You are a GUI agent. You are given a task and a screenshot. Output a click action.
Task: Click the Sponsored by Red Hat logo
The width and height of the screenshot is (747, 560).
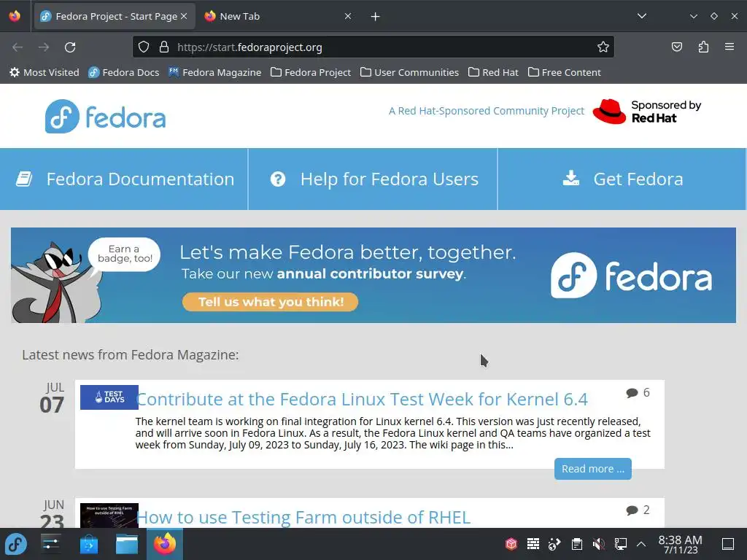tap(646, 112)
